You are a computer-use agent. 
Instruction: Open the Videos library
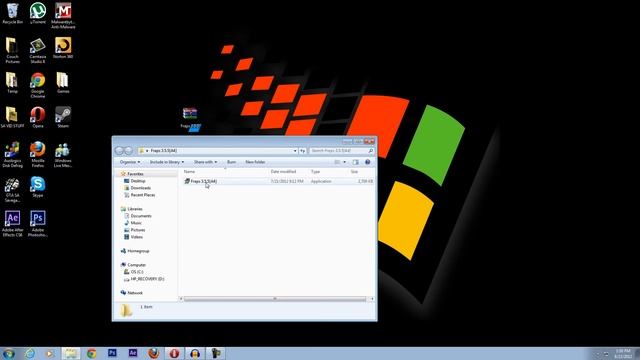[137, 237]
